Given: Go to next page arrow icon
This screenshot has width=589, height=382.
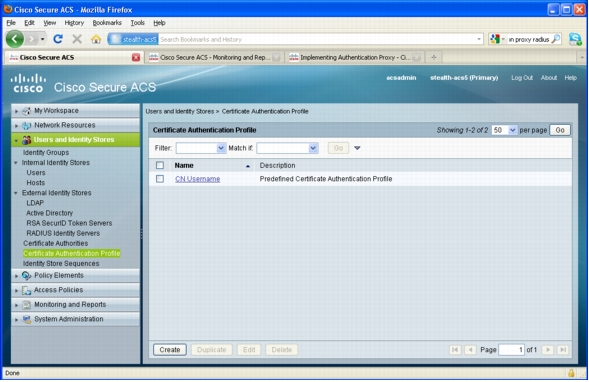Looking at the screenshot, I should 548,350.
